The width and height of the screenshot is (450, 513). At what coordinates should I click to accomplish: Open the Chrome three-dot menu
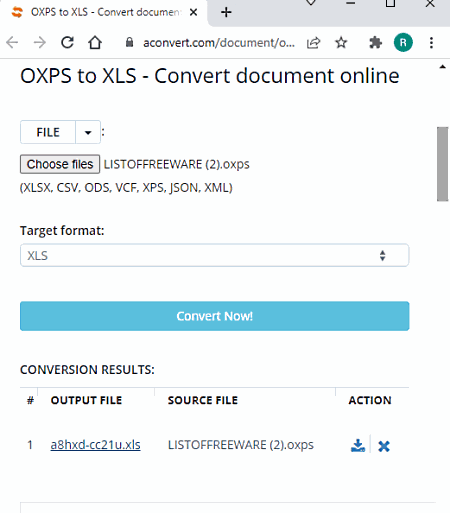tap(431, 43)
